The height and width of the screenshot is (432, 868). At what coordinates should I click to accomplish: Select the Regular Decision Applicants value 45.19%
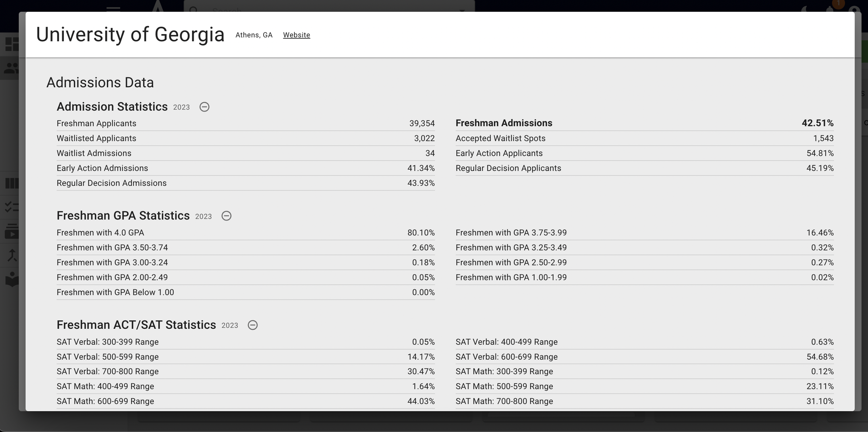tap(820, 168)
